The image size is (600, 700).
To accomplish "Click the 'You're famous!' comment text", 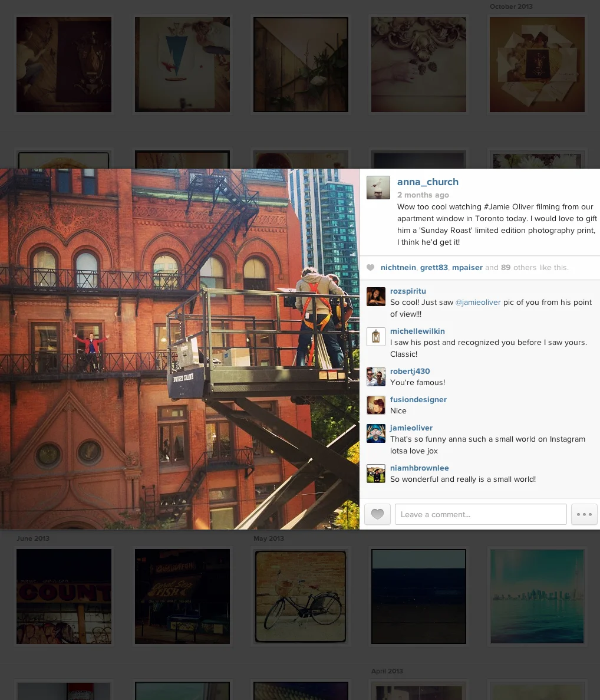I will click(x=417, y=383).
